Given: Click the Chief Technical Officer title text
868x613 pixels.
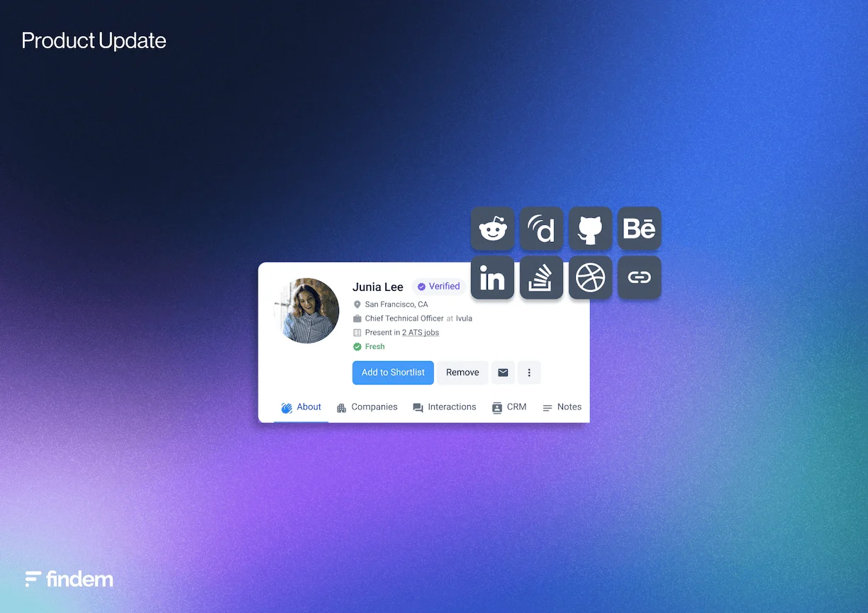Looking at the screenshot, I should tap(404, 319).
